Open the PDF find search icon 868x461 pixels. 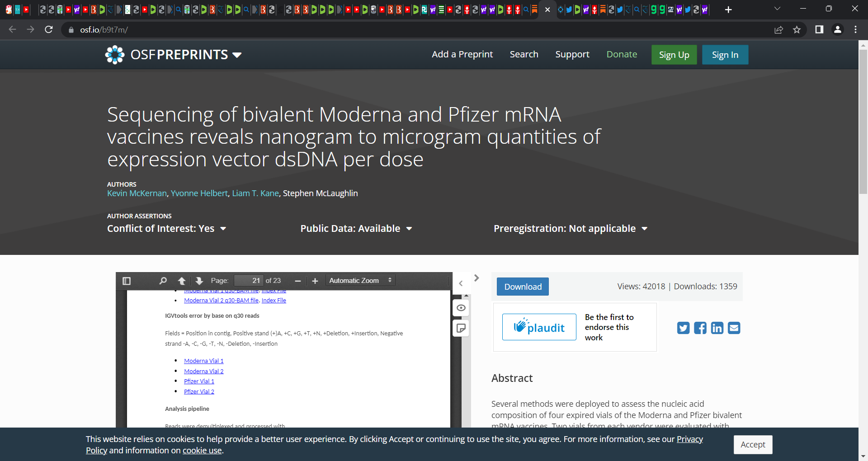point(163,281)
